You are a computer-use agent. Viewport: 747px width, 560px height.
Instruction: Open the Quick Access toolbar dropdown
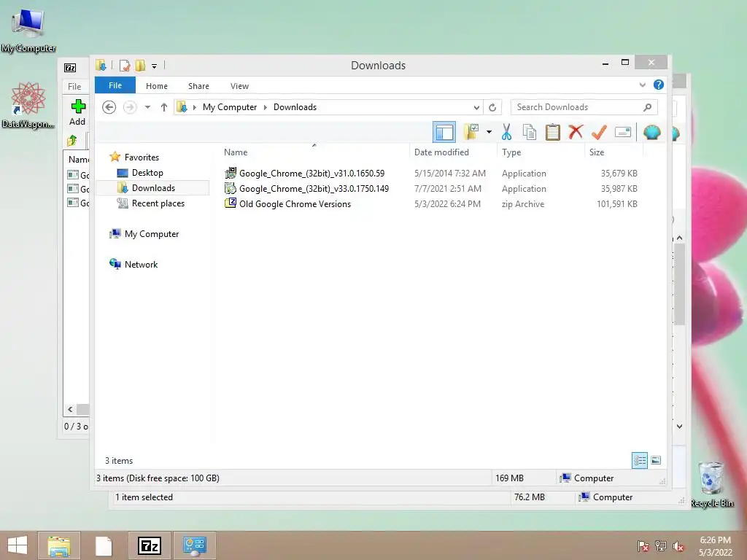coord(155,66)
